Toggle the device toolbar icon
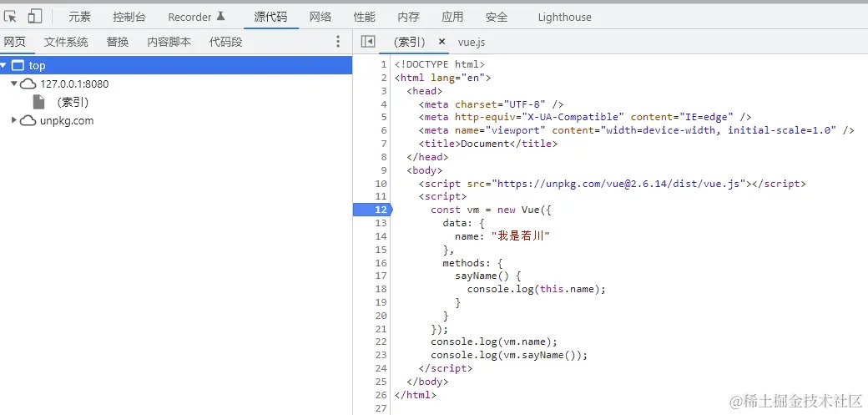868x415 pixels. pos(35,17)
